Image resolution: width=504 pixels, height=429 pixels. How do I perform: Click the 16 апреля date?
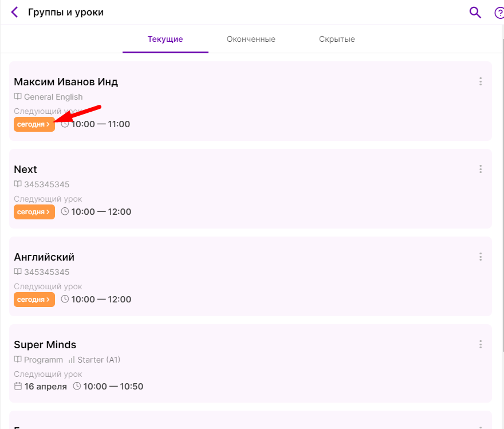(x=46, y=386)
